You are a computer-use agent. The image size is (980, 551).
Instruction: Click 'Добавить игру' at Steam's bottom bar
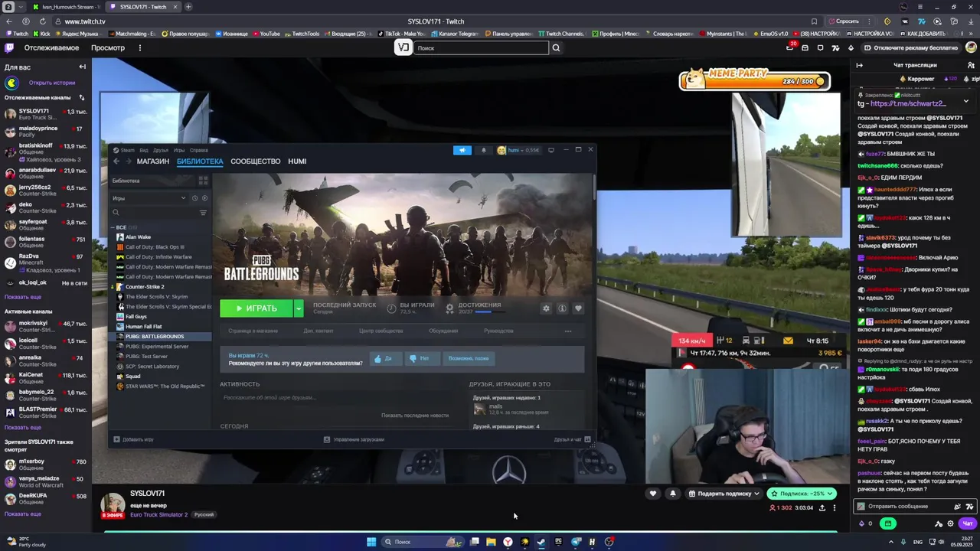point(133,439)
